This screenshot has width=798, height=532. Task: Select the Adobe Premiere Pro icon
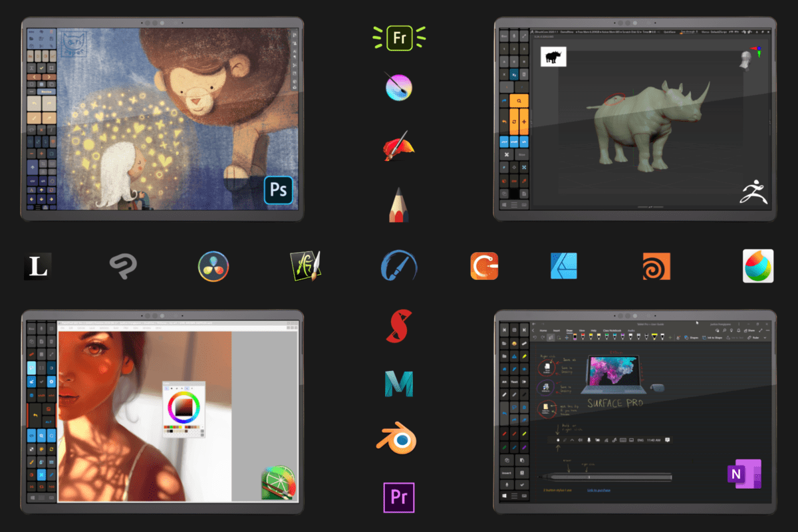pos(398,497)
